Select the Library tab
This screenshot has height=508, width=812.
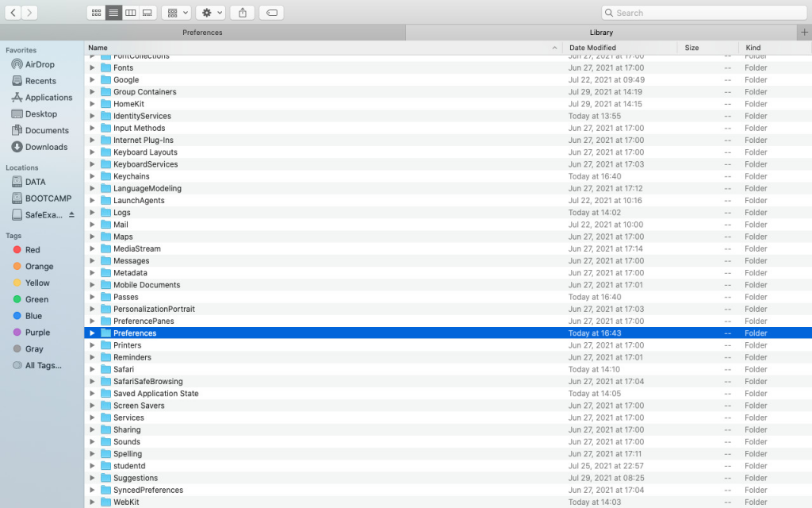click(x=600, y=33)
